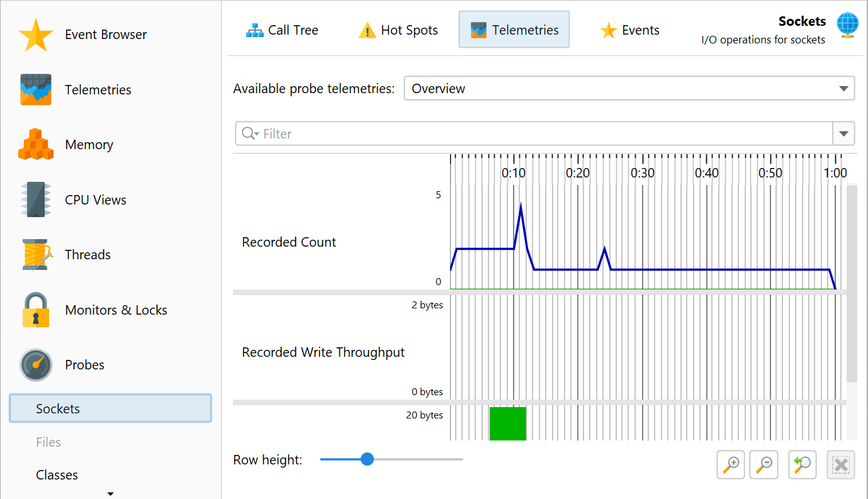Click the 0:30 mark on the timeline
The height and width of the screenshot is (499, 868).
click(x=643, y=173)
